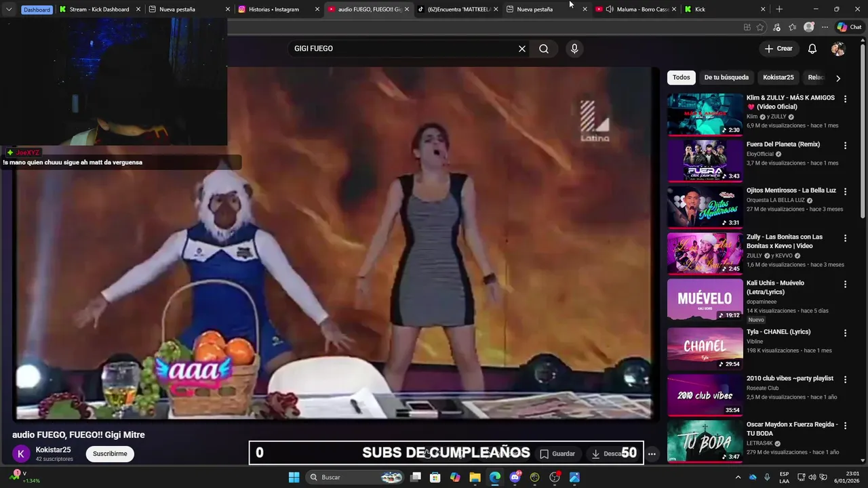
Task: Open Copilot app in the taskbar
Action: 455,477
